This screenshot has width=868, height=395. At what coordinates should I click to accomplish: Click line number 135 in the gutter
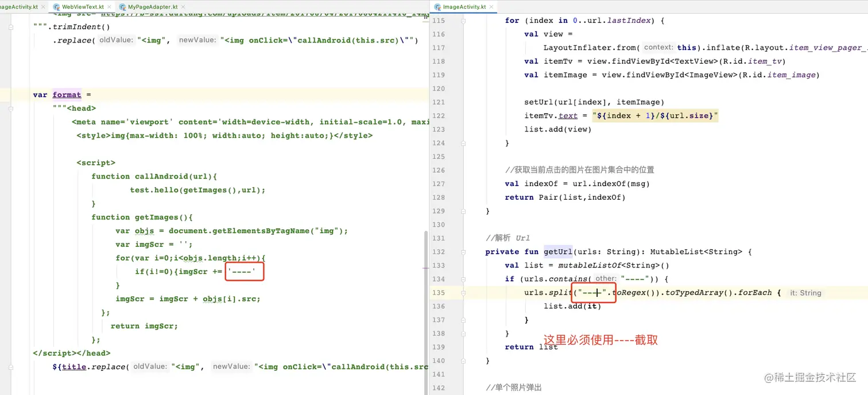tap(438, 293)
